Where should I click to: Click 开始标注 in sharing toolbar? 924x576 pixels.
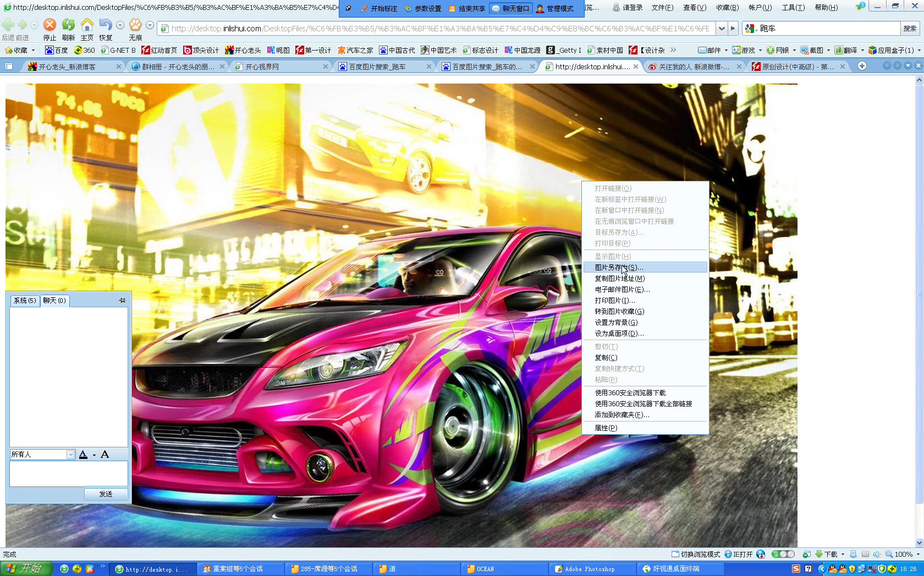(379, 8)
